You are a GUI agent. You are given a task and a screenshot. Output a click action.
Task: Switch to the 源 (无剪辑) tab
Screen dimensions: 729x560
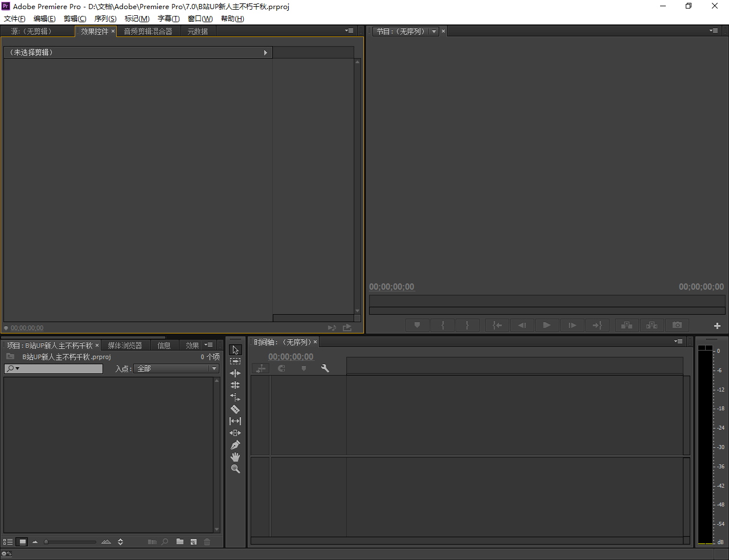(31, 31)
